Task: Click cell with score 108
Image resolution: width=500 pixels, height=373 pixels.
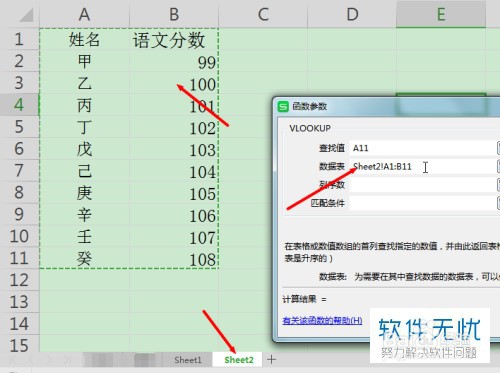Action: [x=174, y=259]
